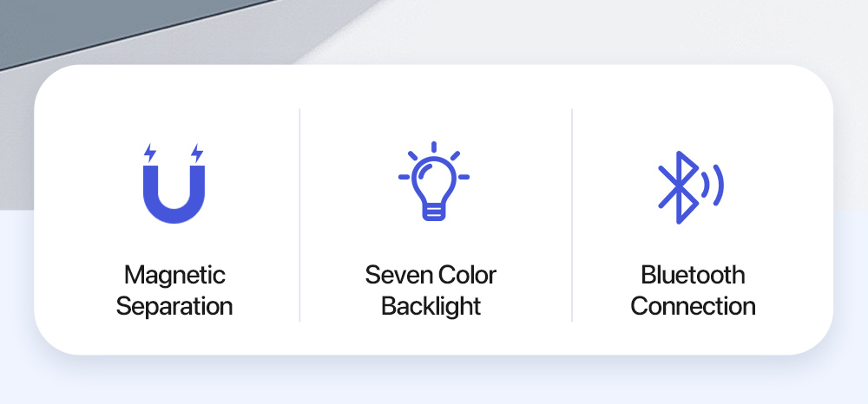868x404 pixels.
Task: Select the "Magnetic" text label
Action: click(174, 276)
